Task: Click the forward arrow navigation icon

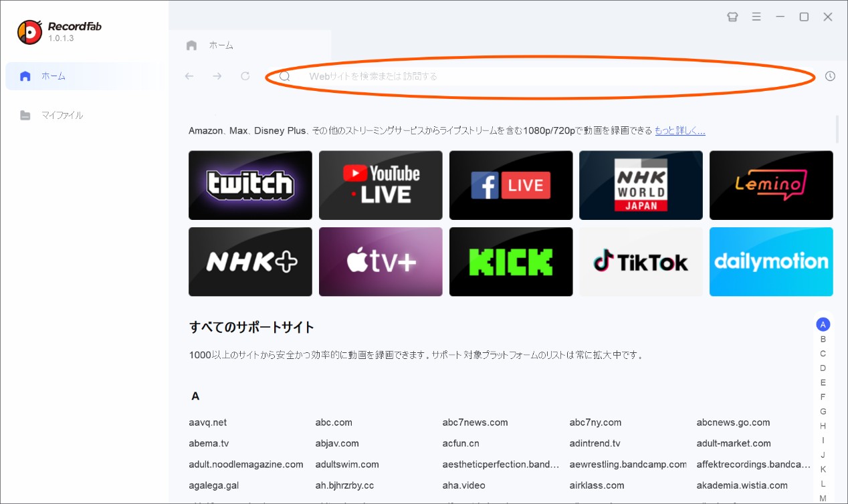Action: 217,76
